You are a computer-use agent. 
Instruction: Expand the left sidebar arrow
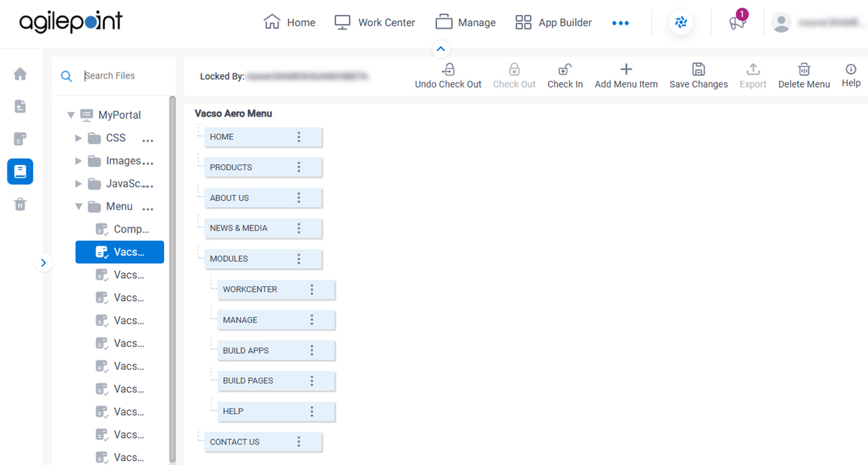(x=43, y=263)
